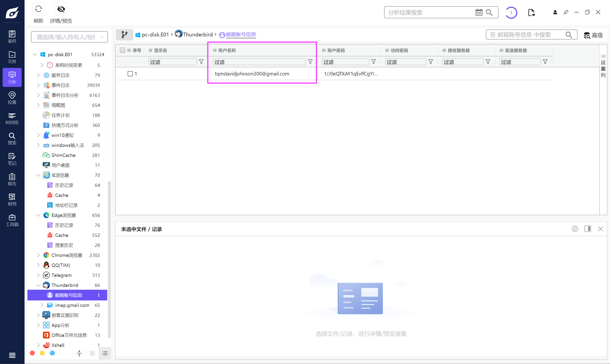Click the 账户名称 过滤 filter field
The height and width of the screenshot is (364, 610).
[259, 62]
